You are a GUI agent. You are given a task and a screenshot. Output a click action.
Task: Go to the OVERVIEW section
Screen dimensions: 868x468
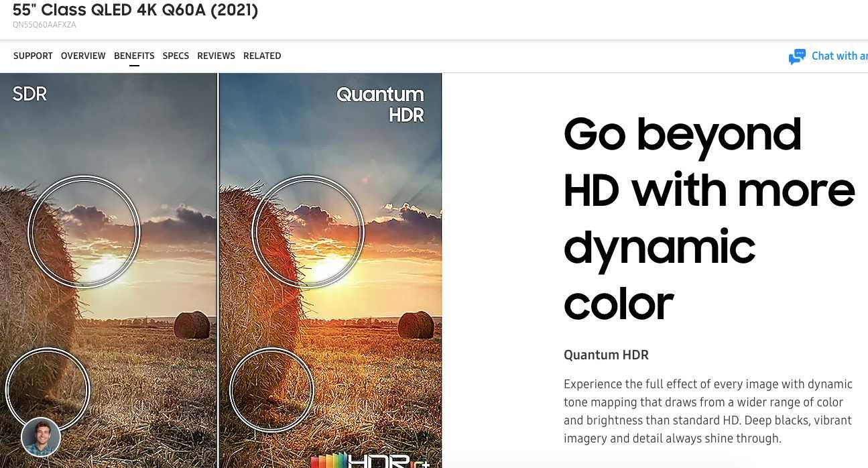(x=83, y=56)
